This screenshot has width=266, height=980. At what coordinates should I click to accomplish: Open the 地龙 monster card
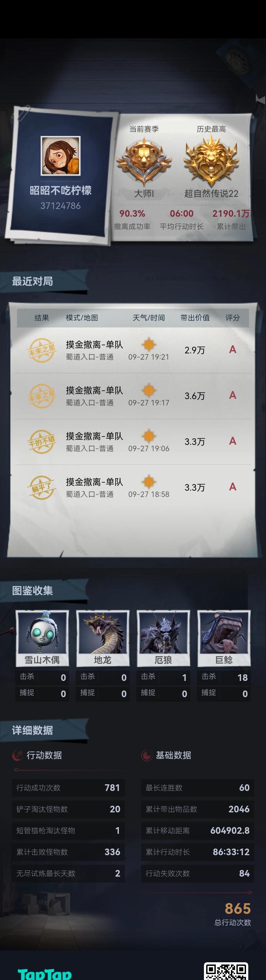point(103,638)
